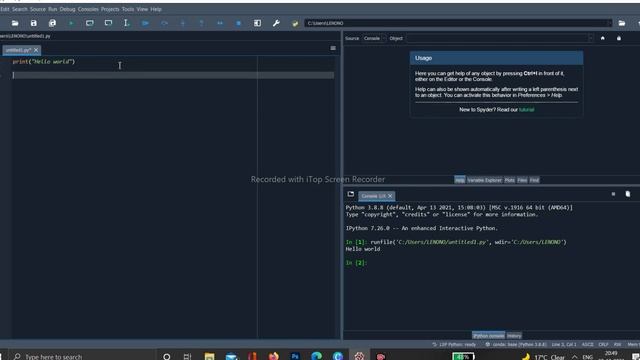Open the Tools menu
The width and height of the screenshot is (640, 360).
128,9
